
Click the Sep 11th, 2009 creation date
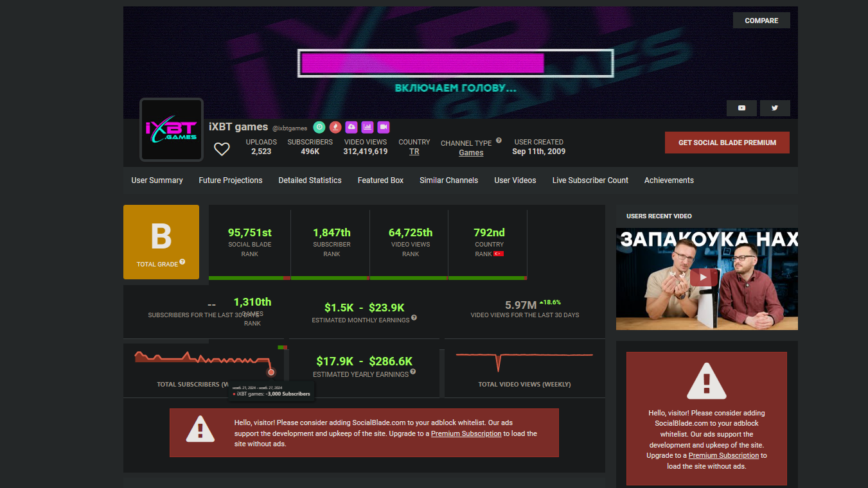539,152
